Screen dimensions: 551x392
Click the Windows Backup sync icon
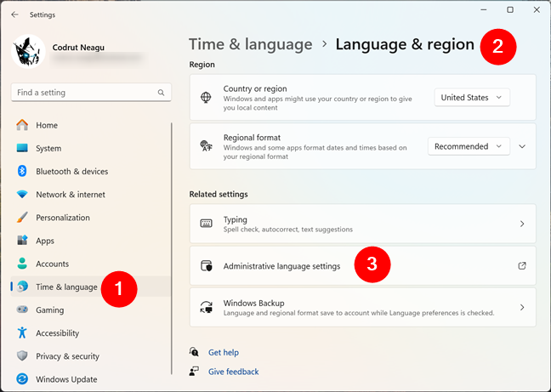click(207, 307)
